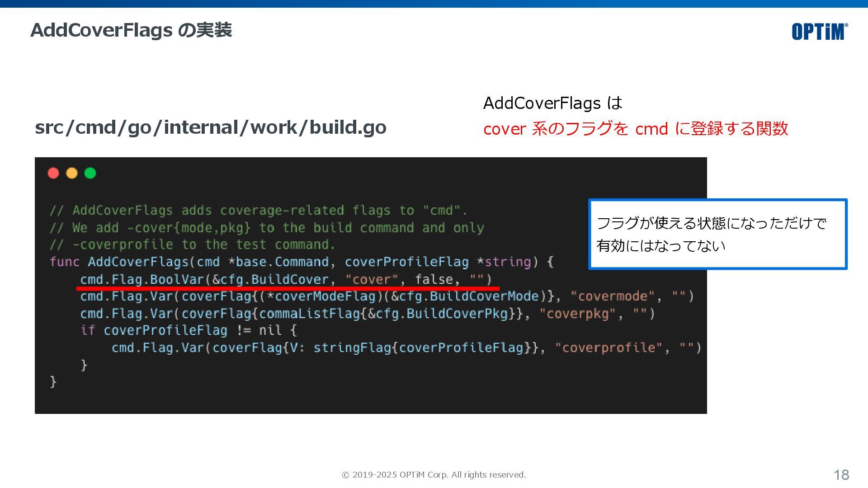Click the red text about cover flags

(636, 129)
